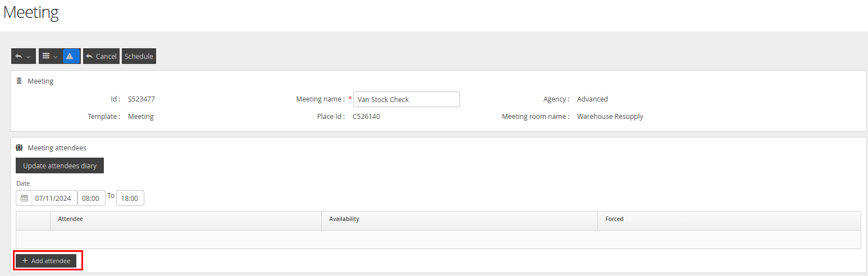Click the Schedule button

point(139,56)
